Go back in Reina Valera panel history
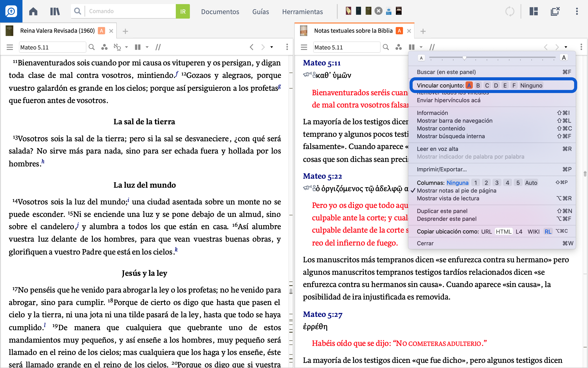 252,47
